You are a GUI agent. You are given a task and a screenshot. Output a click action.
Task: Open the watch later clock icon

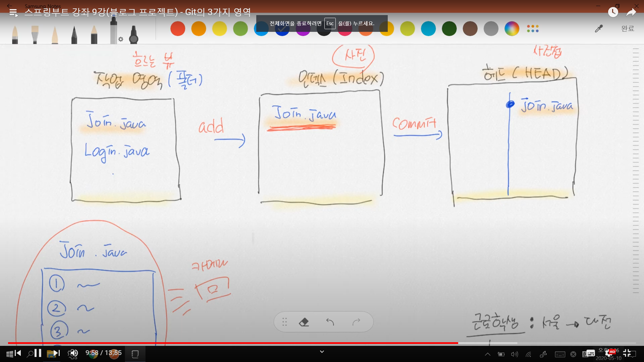[613, 12]
